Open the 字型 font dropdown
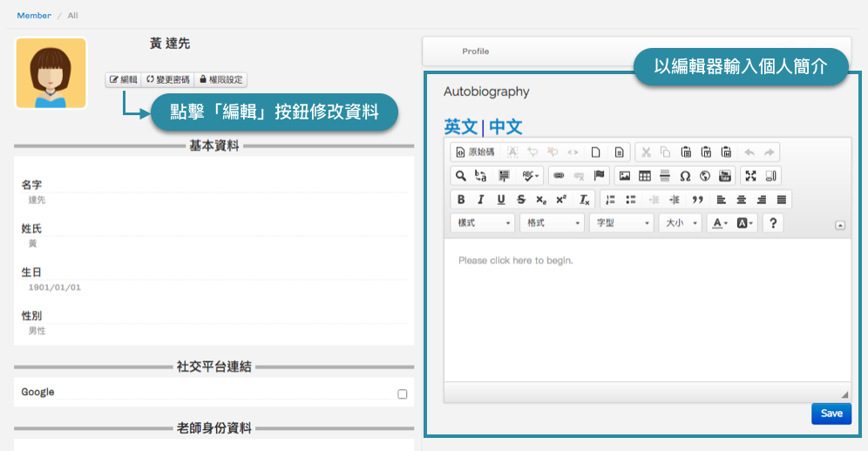 [621, 223]
